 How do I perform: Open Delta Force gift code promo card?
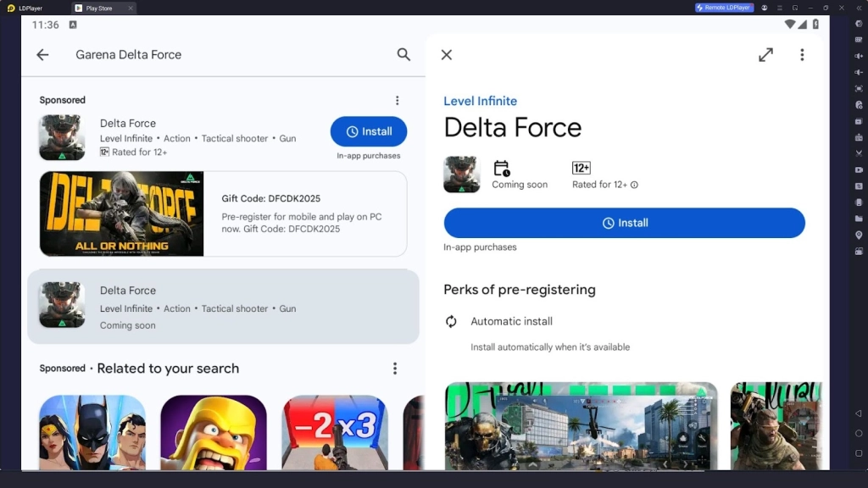point(223,213)
